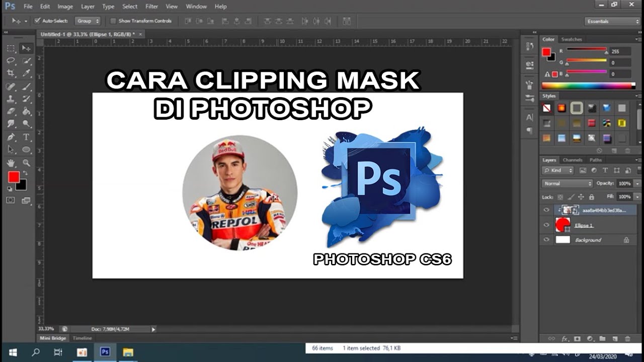
Task: Enable Show Transform Controls checkbox
Action: point(113,21)
